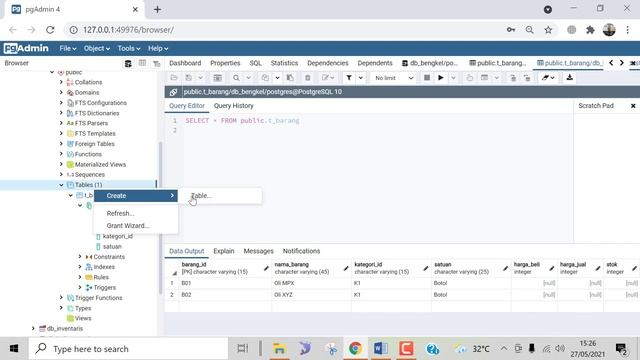Open the No limit rows dropdown
640x360 pixels.
click(393, 78)
